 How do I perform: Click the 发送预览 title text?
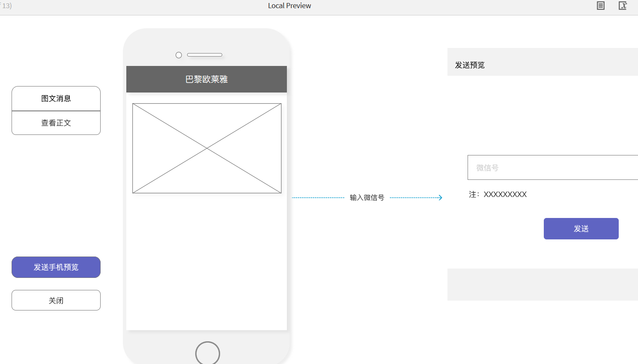470,65
